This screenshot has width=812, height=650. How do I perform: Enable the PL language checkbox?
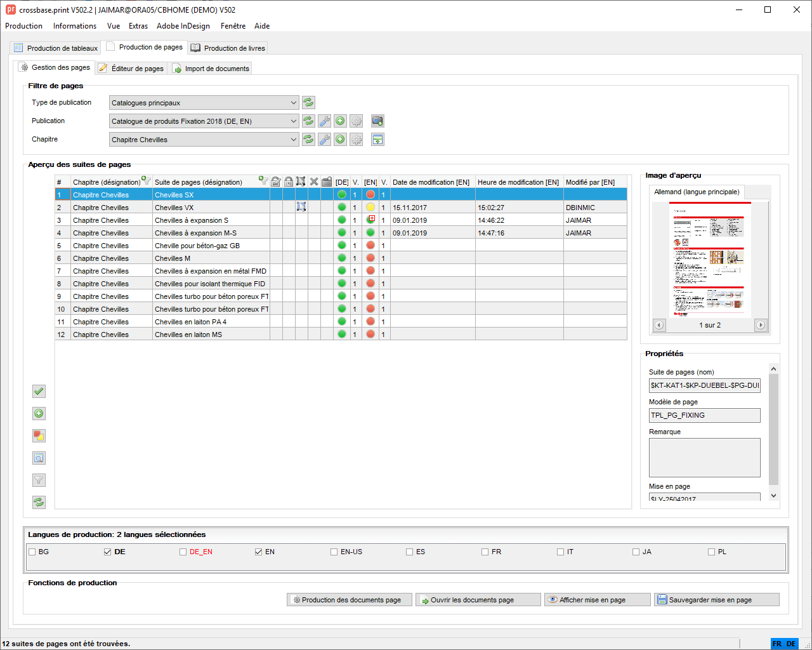tap(712, 552)
